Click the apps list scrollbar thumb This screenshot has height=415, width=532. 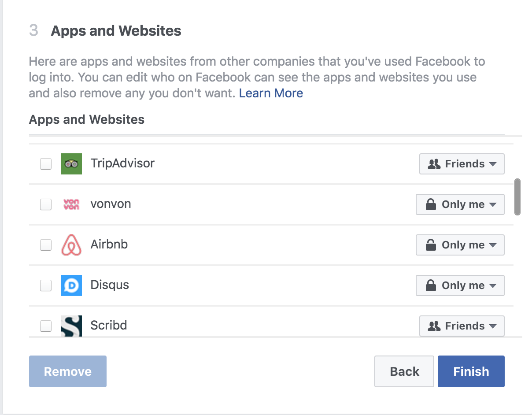click(517, 196)
